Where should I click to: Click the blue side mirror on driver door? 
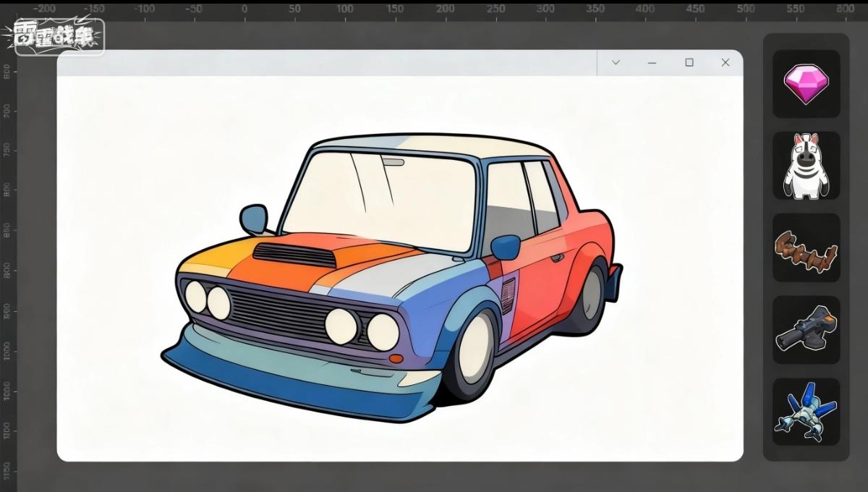(x=505, y=247)
